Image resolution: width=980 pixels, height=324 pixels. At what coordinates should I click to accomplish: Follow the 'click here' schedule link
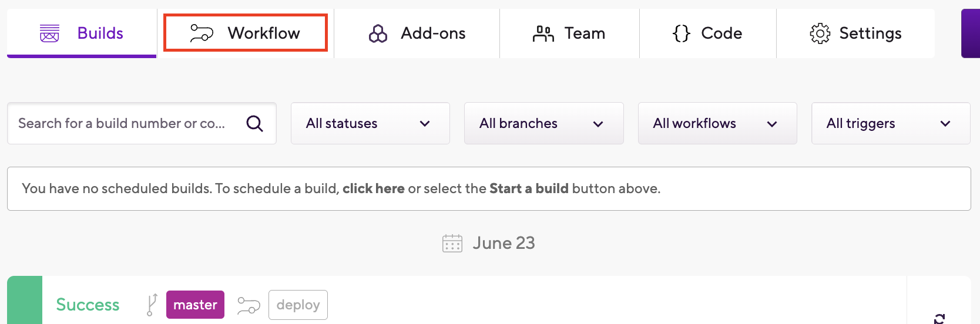tap(374, 188)
